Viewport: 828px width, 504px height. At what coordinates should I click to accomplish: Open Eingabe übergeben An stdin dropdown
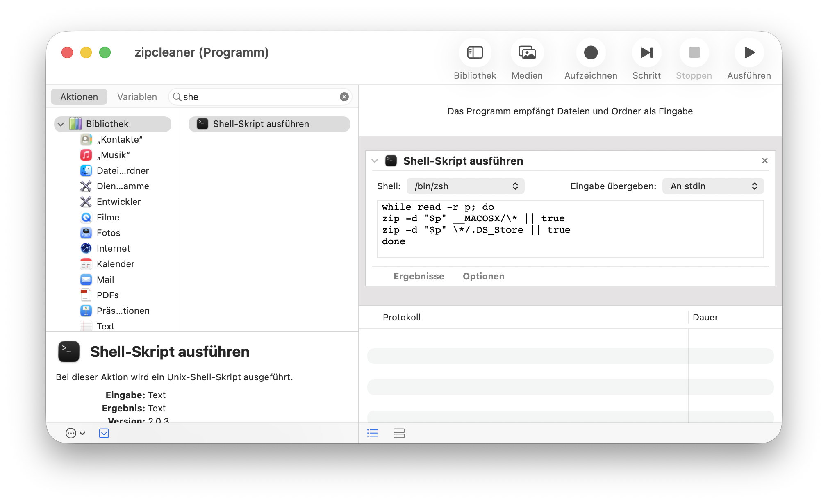tap(712, 186)
